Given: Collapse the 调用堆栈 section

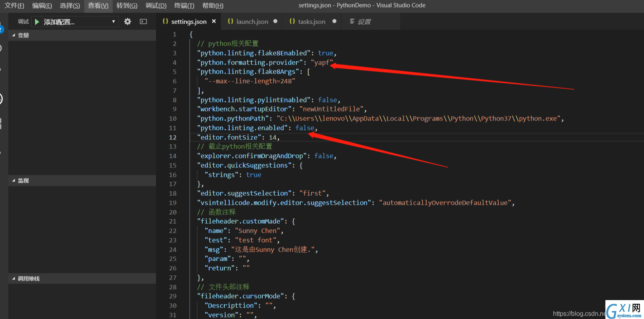Looking at the screenshot, I should point(82,278).
